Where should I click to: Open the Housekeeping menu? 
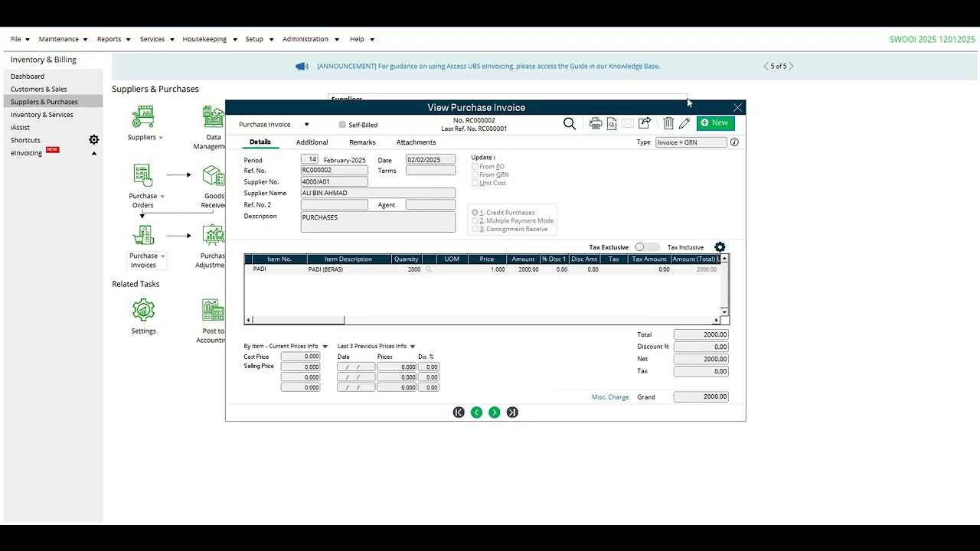pyautogui.click(x=209, y=39)
